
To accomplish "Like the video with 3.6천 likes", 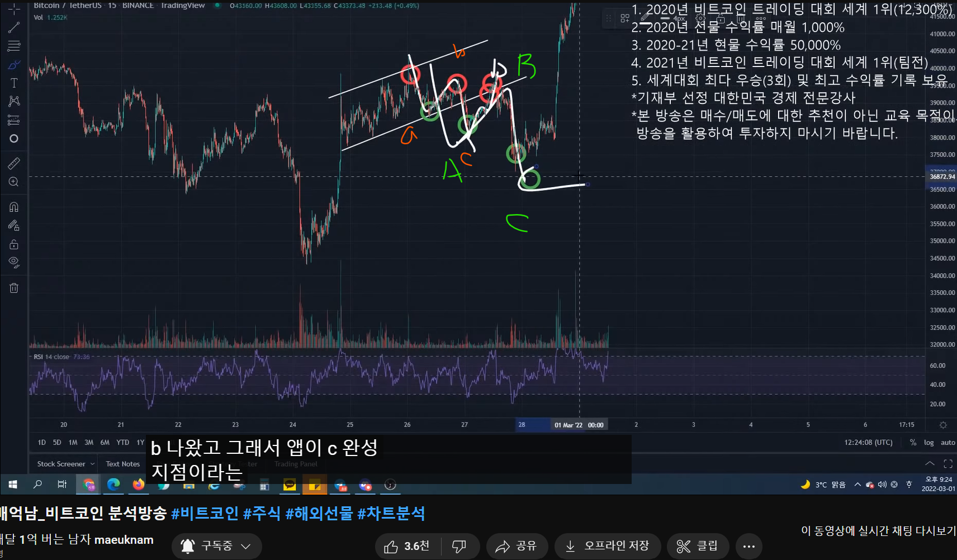I will click(x=408, y=546).
